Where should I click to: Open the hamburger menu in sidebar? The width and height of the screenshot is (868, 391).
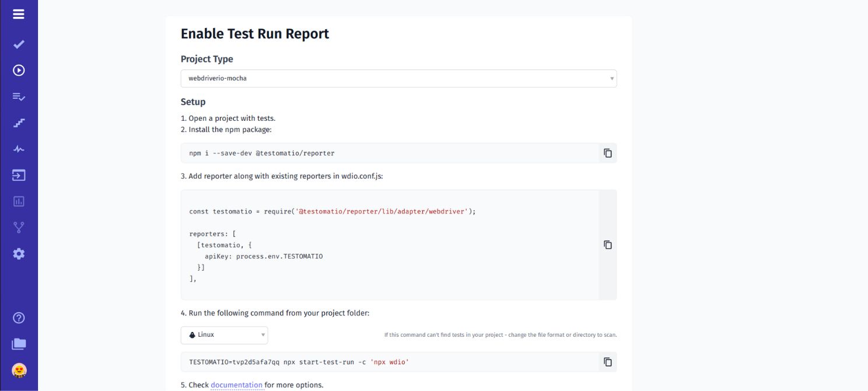pos(19,14)
